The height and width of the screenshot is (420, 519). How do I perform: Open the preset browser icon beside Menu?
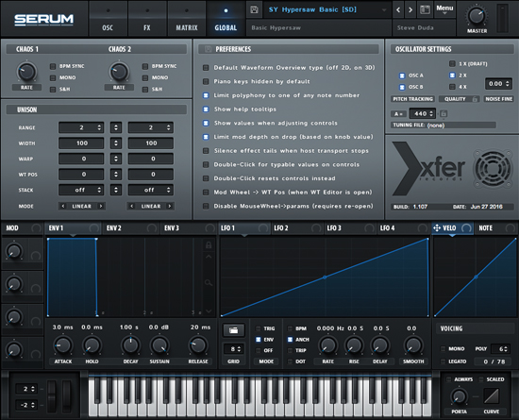(425, 9)
